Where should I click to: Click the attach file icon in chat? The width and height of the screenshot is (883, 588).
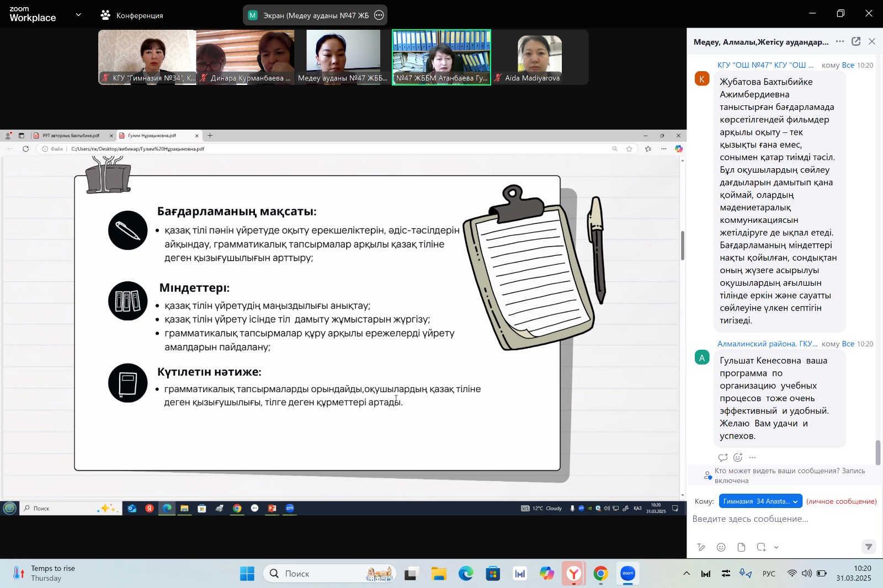(741, 547)
